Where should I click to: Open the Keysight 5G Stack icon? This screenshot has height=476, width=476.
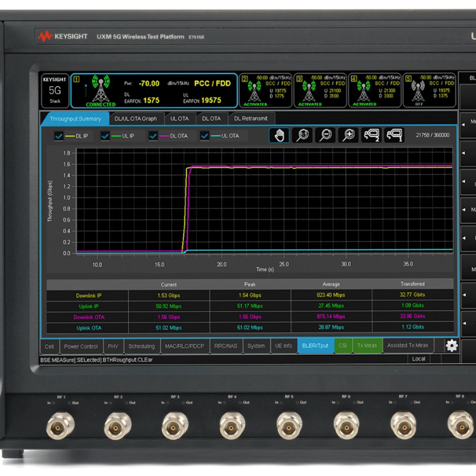(x=55, y=91)
